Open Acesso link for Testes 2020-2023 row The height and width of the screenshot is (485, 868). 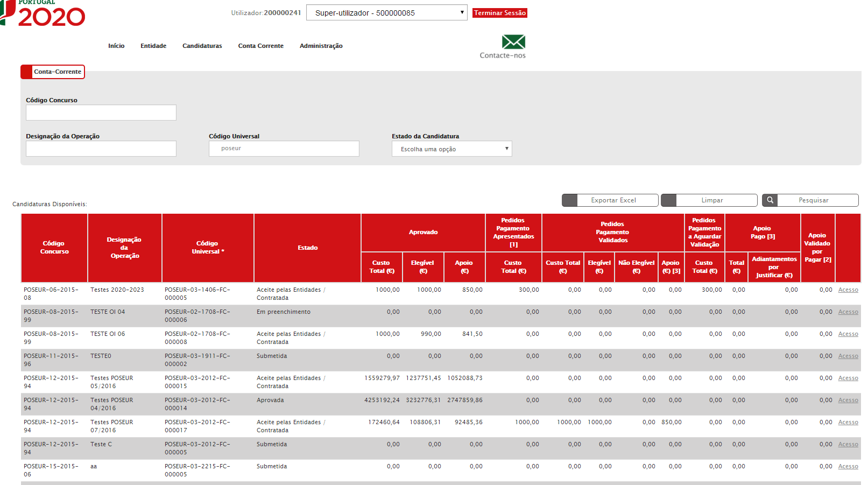[x=848, y=290]
